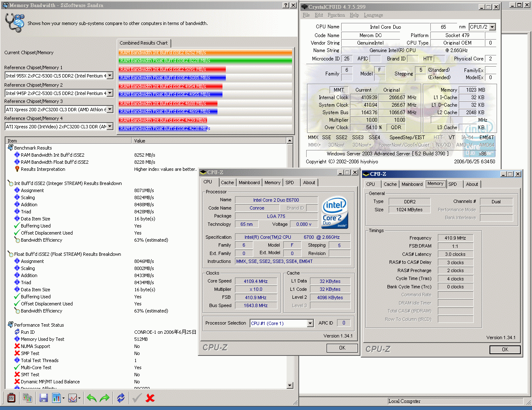Select the Combined Results Chart tab
This screenshot has width=532, height=410.
pyautogui.click(x=144, y=43)
